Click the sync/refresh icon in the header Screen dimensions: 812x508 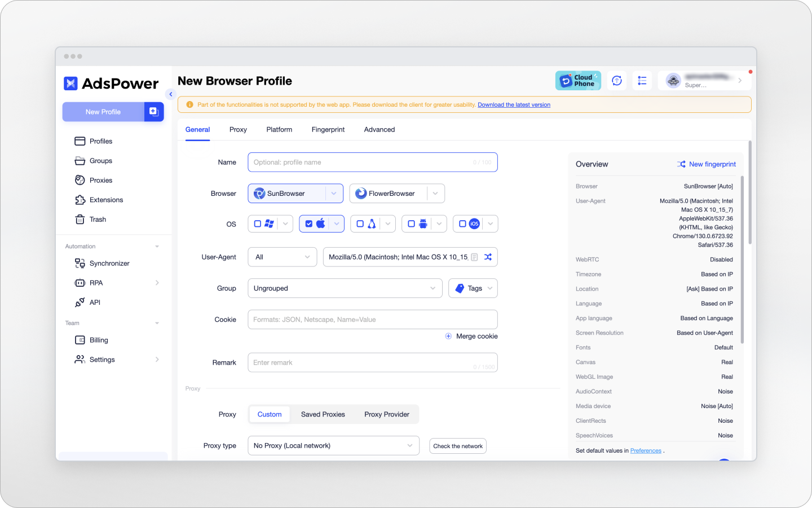(616, 80)
